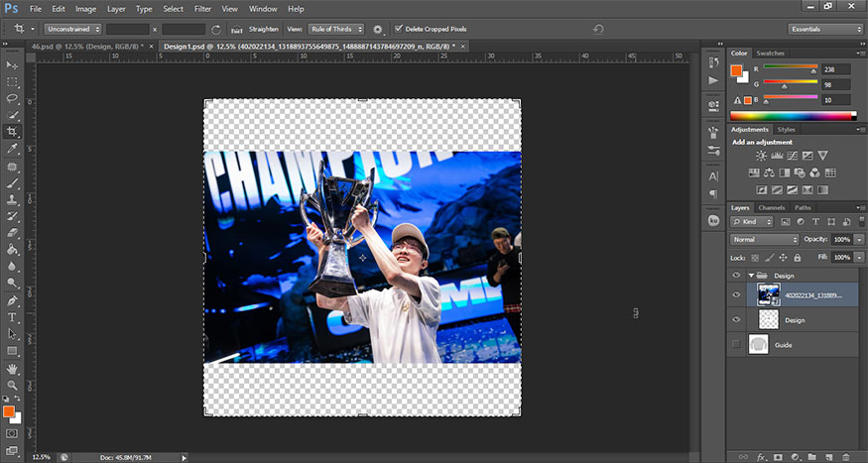Add a Levels adjustment

point(777,156)
